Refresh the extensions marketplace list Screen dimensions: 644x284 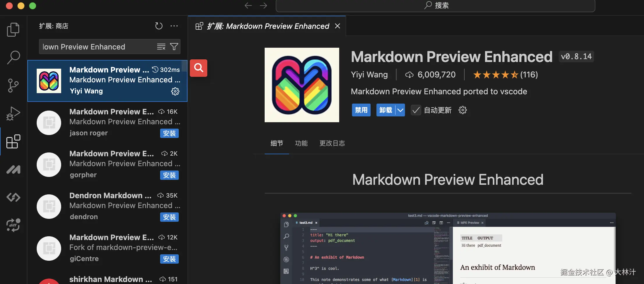[x=159, y=26]
